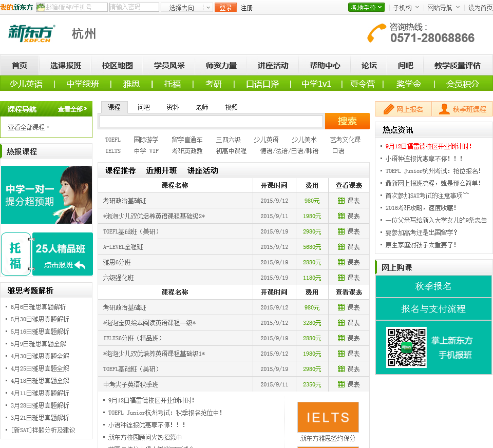Expand the 网站导航 menu
This screenshot has width=493, height=448.
coord(443,8)
